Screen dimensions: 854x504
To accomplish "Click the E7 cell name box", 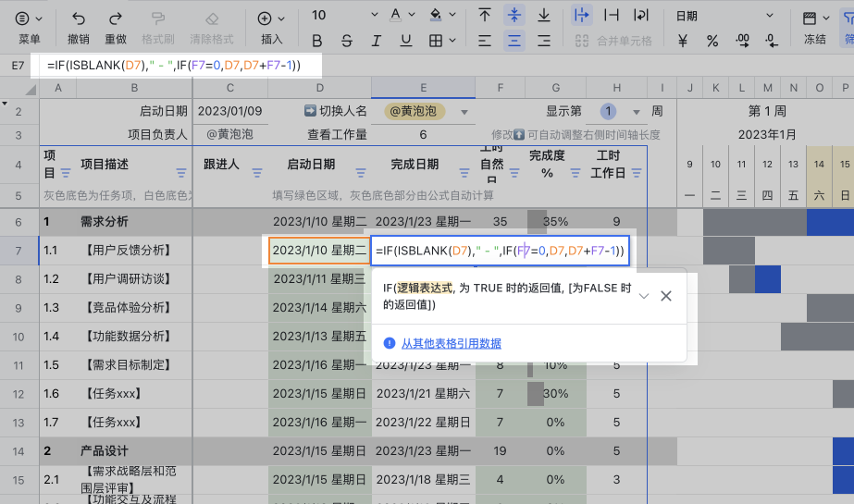I will click(x=18, y=66).
